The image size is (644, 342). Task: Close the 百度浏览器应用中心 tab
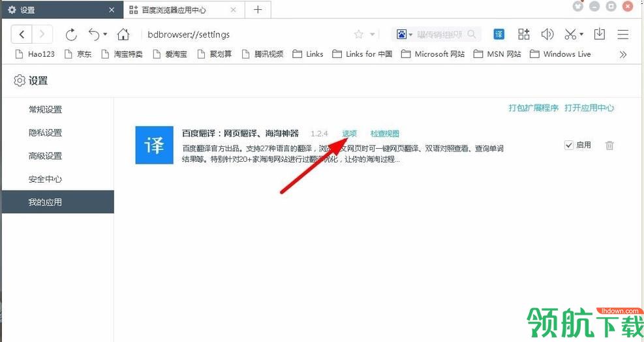[x=234, y=10]
